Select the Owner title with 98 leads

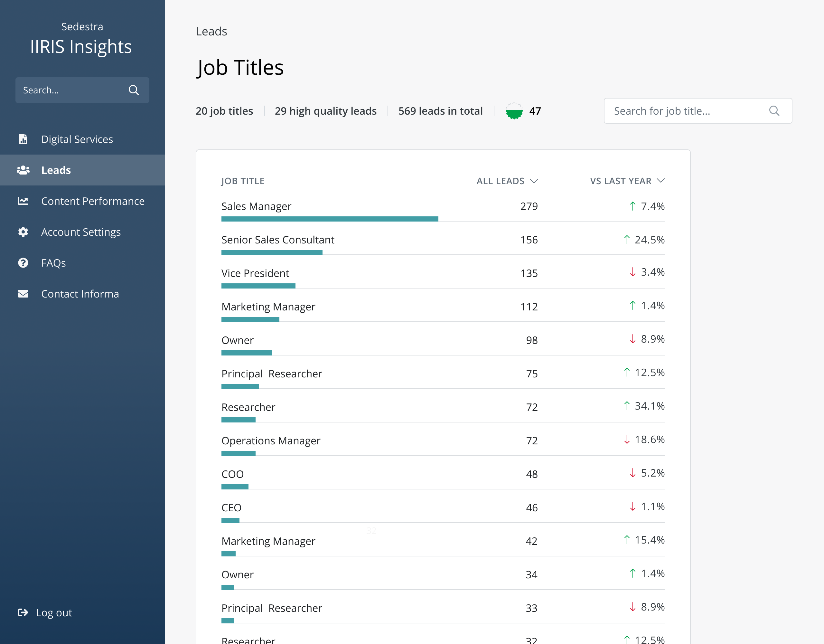[237, 340]
